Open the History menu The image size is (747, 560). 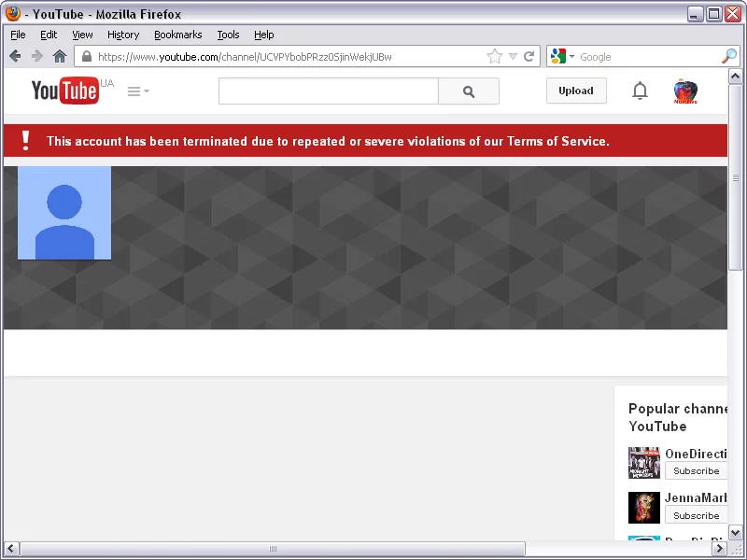(x=123, y=35)
